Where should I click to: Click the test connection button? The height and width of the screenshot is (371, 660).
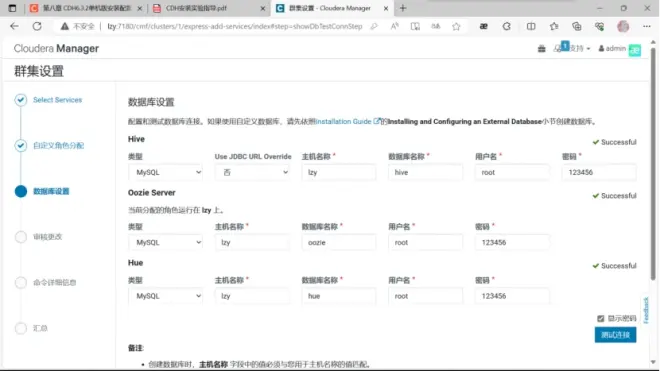[615, 335]
